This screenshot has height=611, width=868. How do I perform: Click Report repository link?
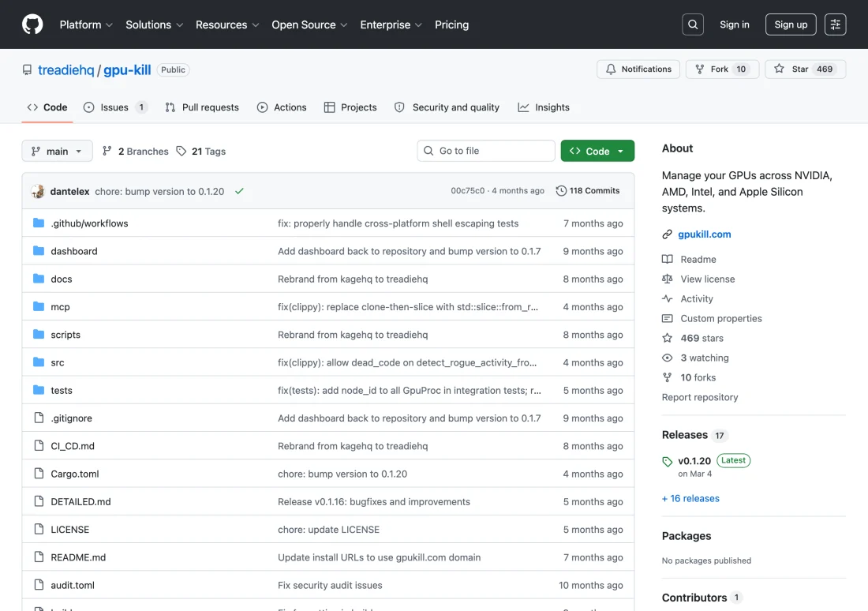[700, 397]
